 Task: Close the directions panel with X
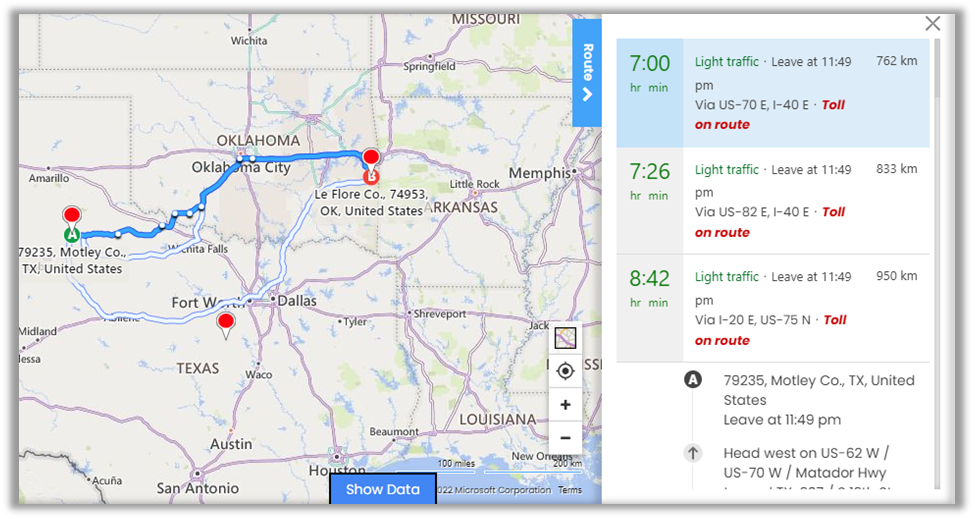point(932,24)
